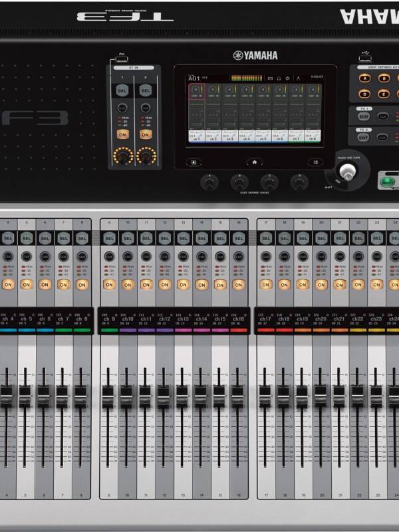Tap the ch 3 gain knob on touchscreen

(x=228, y=90)
